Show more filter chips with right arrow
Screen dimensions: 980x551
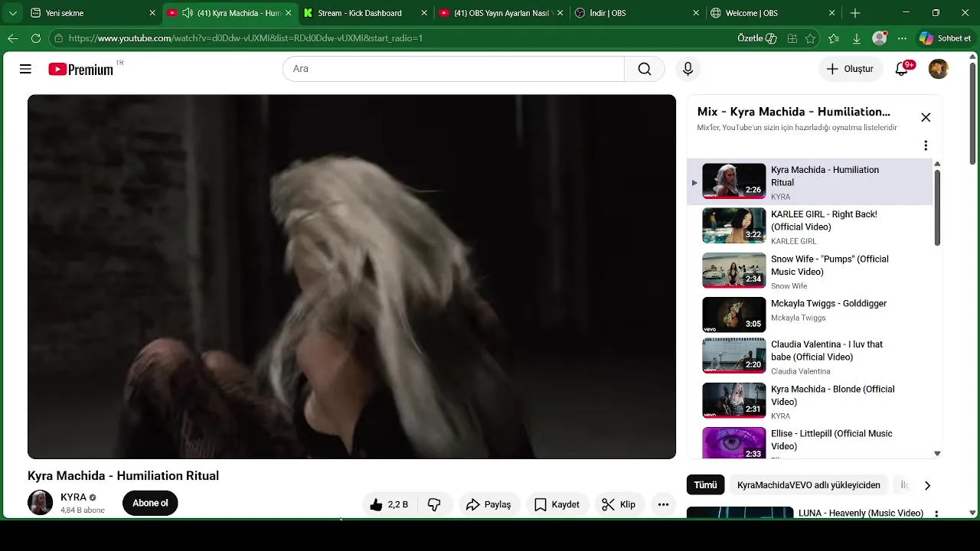927,485
